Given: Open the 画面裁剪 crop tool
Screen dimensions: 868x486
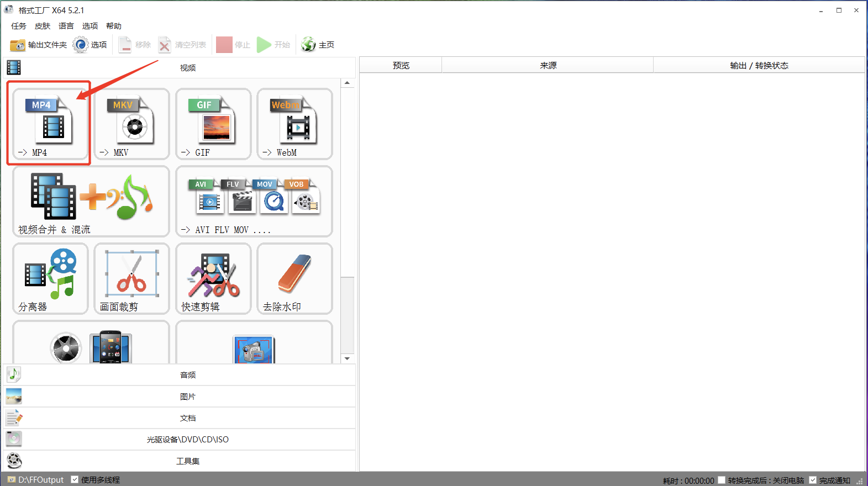Looking at the screenshot, I should (131, 279).
